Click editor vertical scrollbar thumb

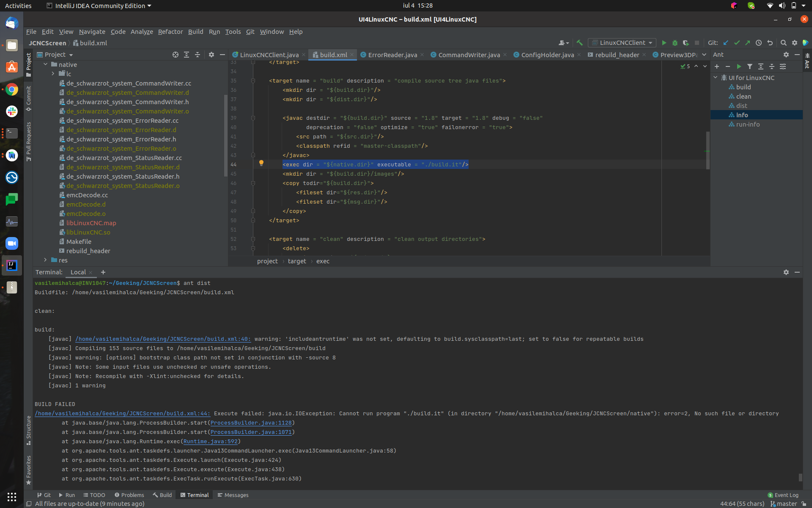(708, 150)
